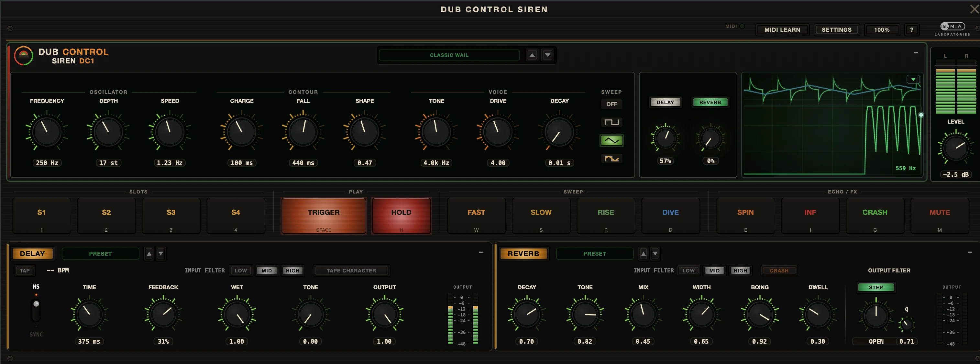Open the CLASSIC WAIL preset selector
This screenshot has height=364, width=980.
[449, 55]
